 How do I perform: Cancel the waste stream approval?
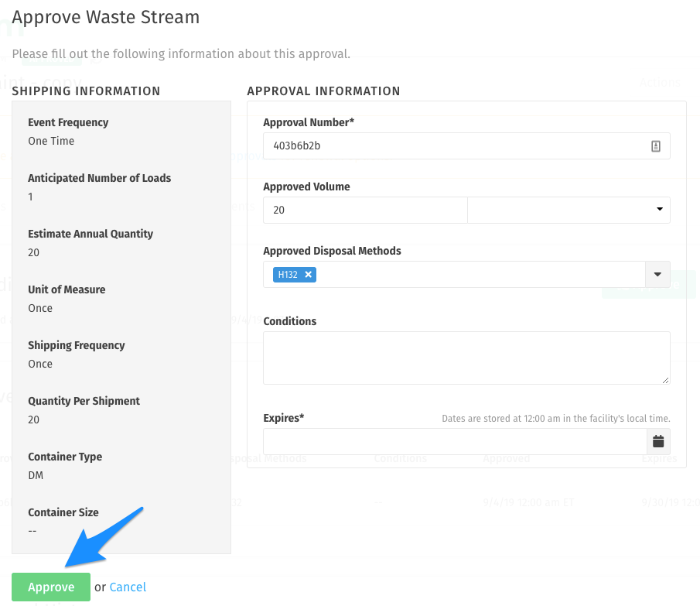click(x=128, y=587)
